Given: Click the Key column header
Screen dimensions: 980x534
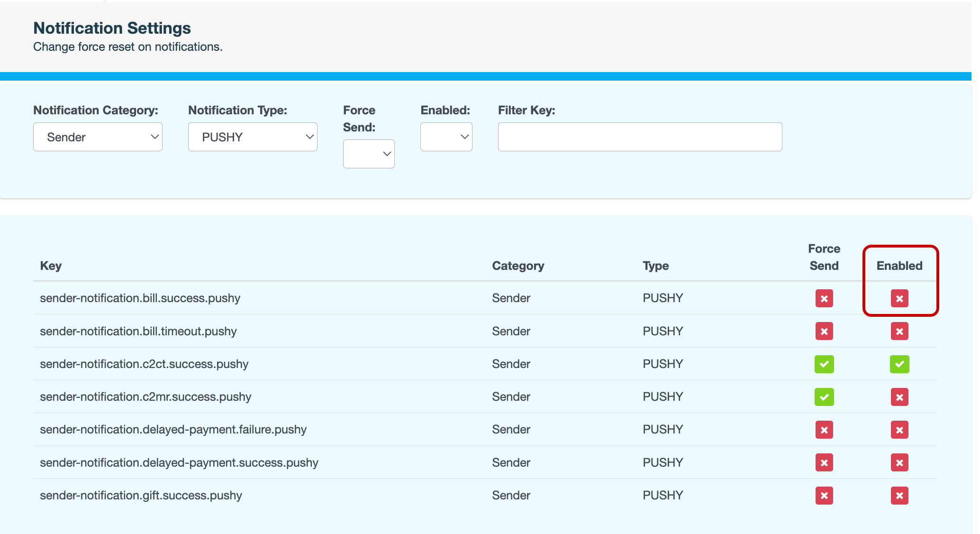Looking at the screenshot, I should 51,266.
